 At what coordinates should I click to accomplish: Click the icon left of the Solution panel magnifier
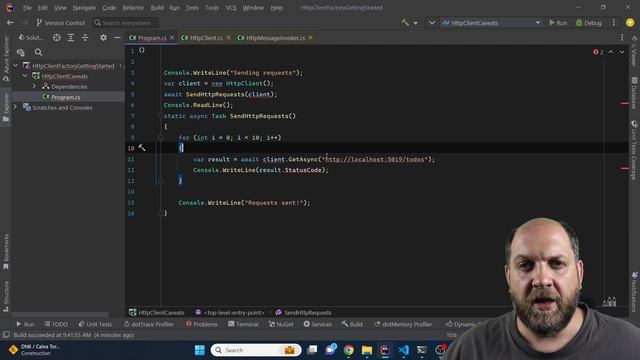[21, 52]
